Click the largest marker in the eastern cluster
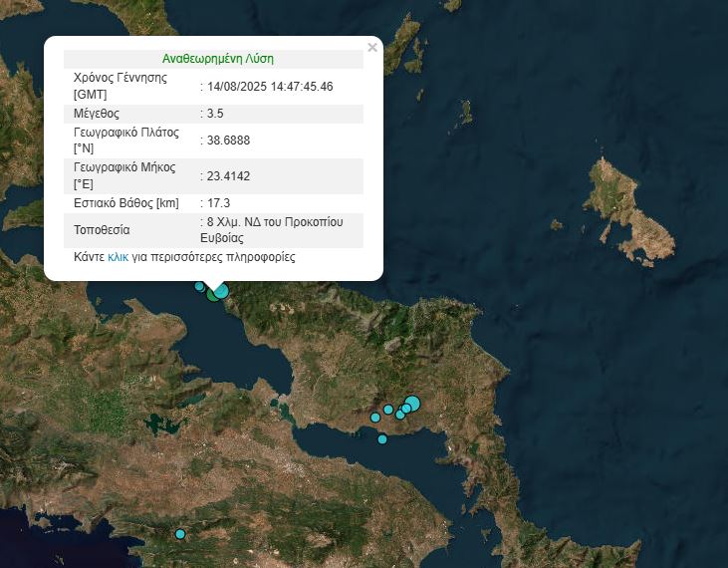 tap(412, 404)
